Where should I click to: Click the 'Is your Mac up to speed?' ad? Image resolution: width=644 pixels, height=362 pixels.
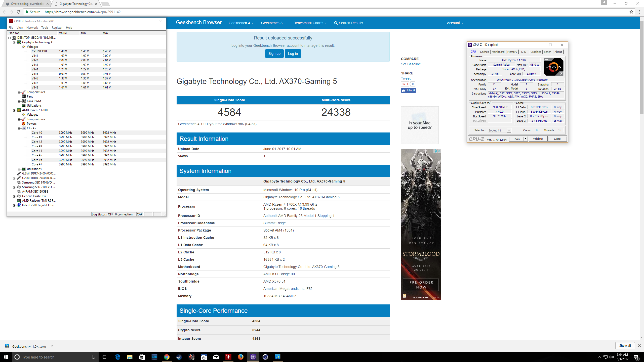(x=420, y=125)
